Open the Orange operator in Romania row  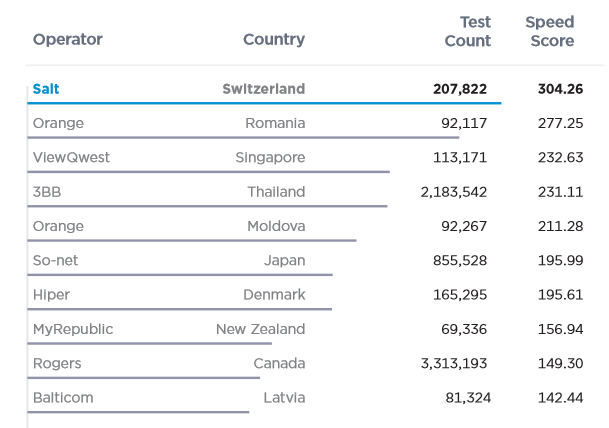coord(58,123)
